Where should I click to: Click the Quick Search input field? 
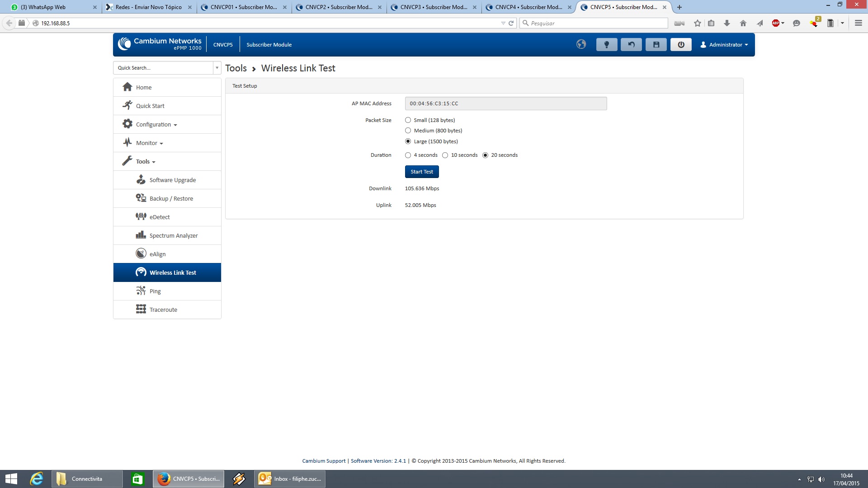coord(163,68)
